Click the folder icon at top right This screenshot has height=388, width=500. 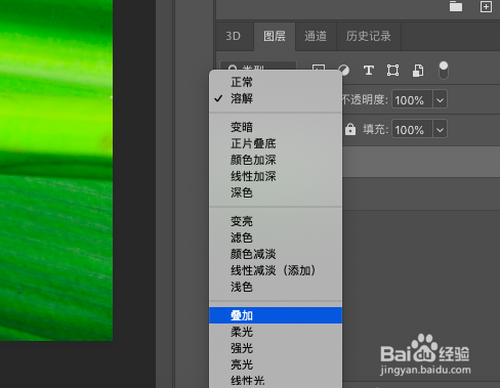(x=456, y=6)
